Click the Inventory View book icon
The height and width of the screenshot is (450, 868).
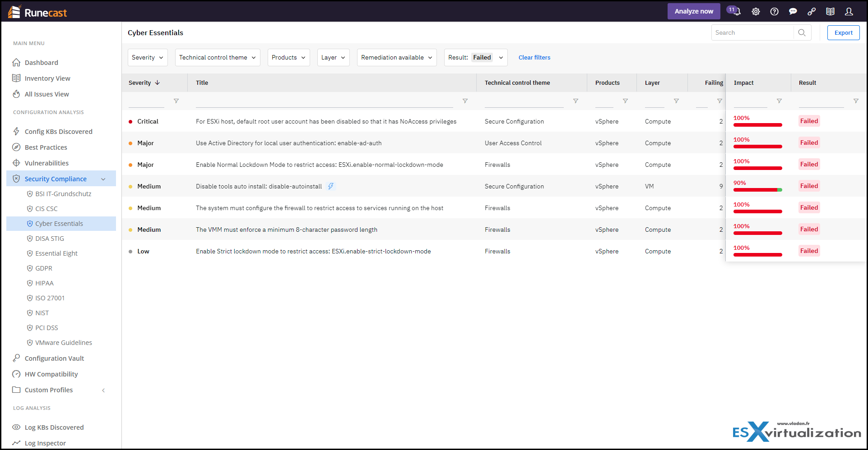pos(16,78)
